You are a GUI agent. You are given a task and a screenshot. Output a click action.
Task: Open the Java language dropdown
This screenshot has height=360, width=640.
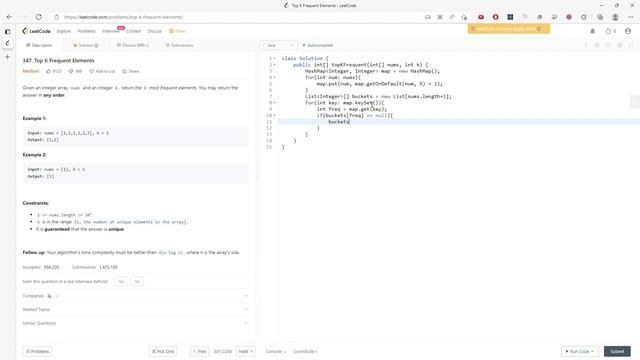point(278,45)
